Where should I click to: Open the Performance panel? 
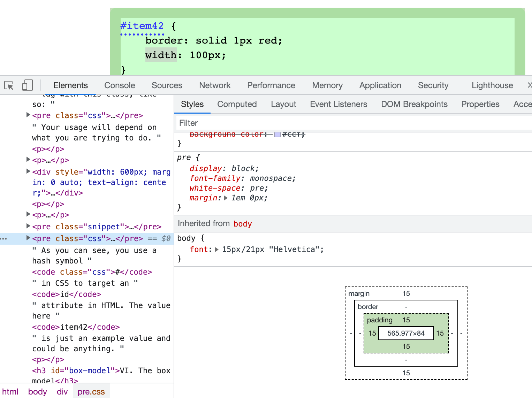[271, 85]
